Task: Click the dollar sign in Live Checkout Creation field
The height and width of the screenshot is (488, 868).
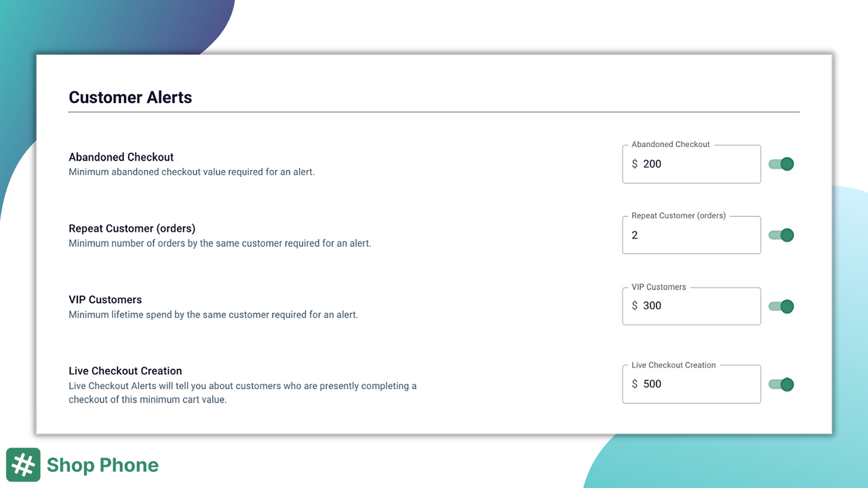Action: click(635, 384)
